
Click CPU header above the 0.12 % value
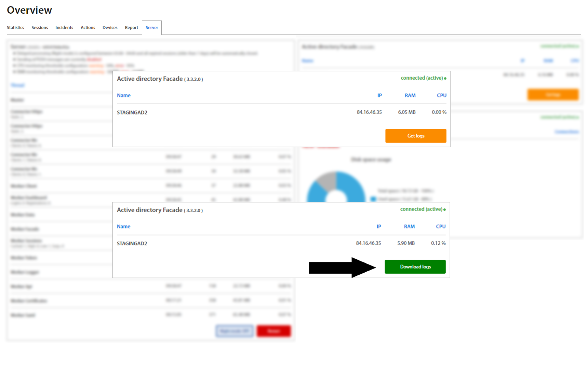pos(441,227)
